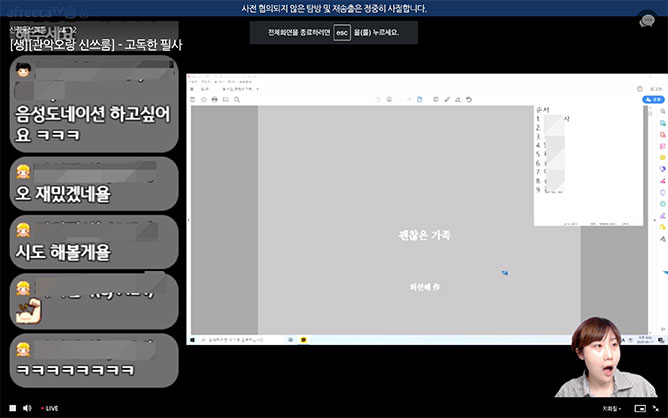Open the chat bubble icon
Image resolution: width=668 pixels, height=418 pixels.
click(x=647, y=20)
